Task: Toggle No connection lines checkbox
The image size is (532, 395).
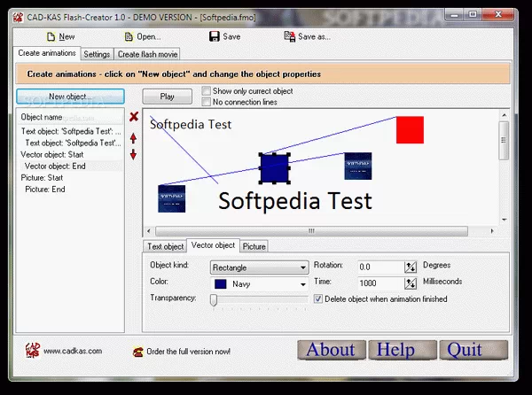Action: 207,103
